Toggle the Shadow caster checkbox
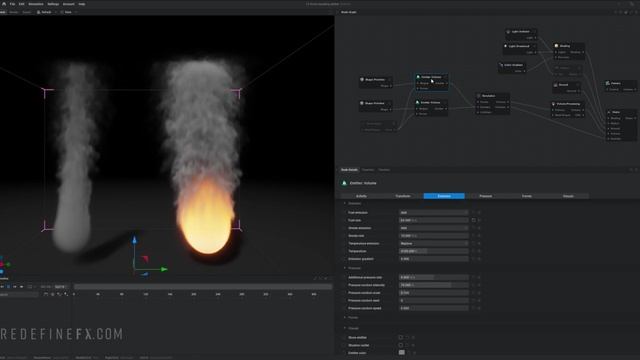Image resolution: width=640 pixels, height=360 pixels. coord(401,345)
